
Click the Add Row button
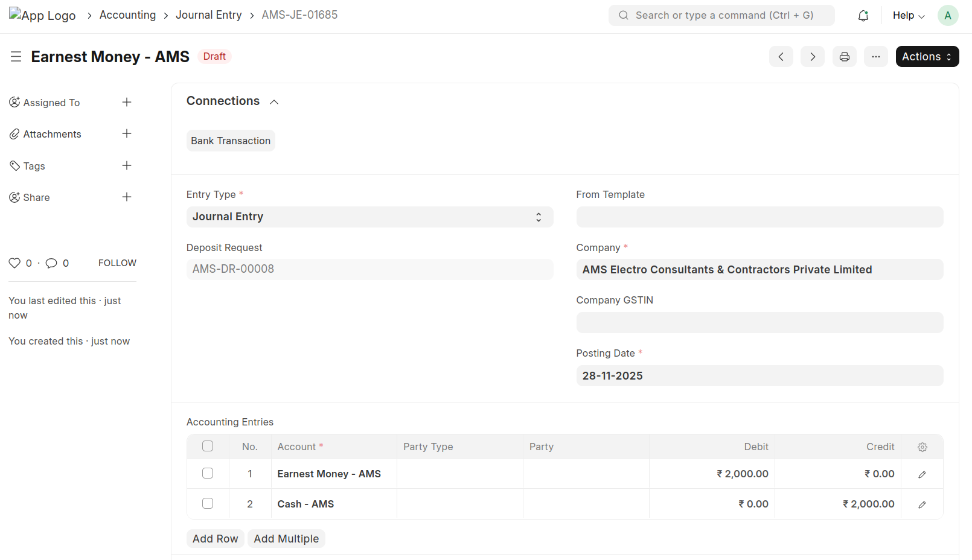click(x=215, y=539)
